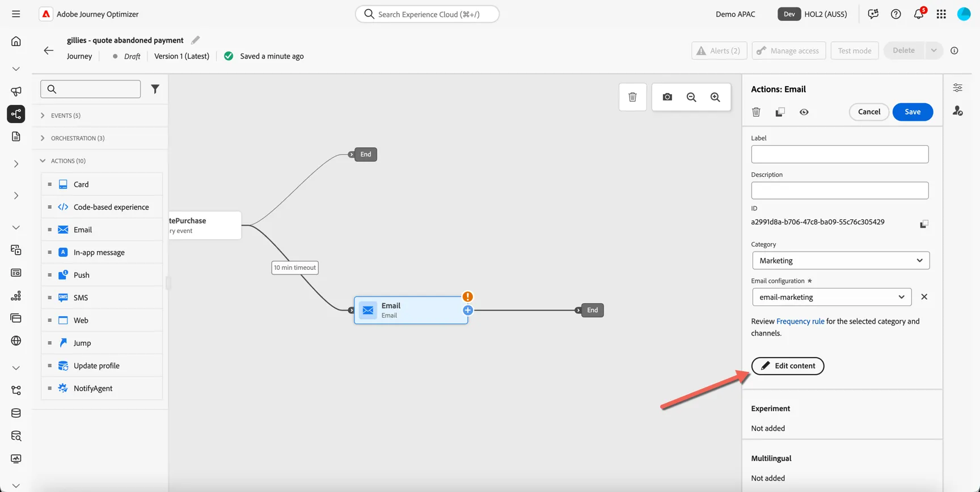Viewport: 980px width, 492px height.
Task: Click Manage access button
Action: click(x=789, y=50)
